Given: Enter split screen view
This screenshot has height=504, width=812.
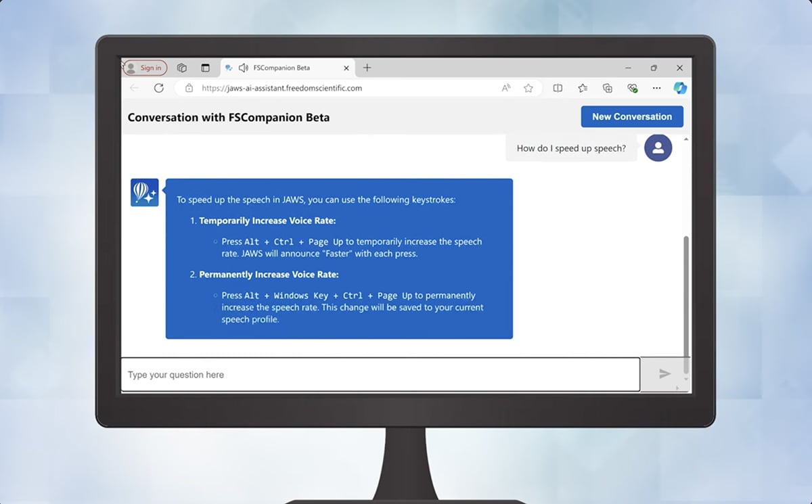Looking at the screenshot, I should click(x=558, y=88).
